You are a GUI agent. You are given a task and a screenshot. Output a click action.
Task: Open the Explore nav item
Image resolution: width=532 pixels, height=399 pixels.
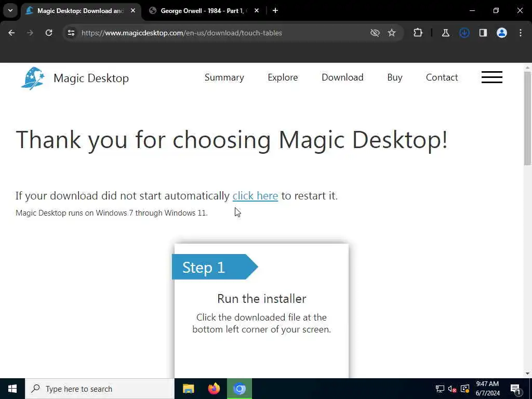click(283, 77)
